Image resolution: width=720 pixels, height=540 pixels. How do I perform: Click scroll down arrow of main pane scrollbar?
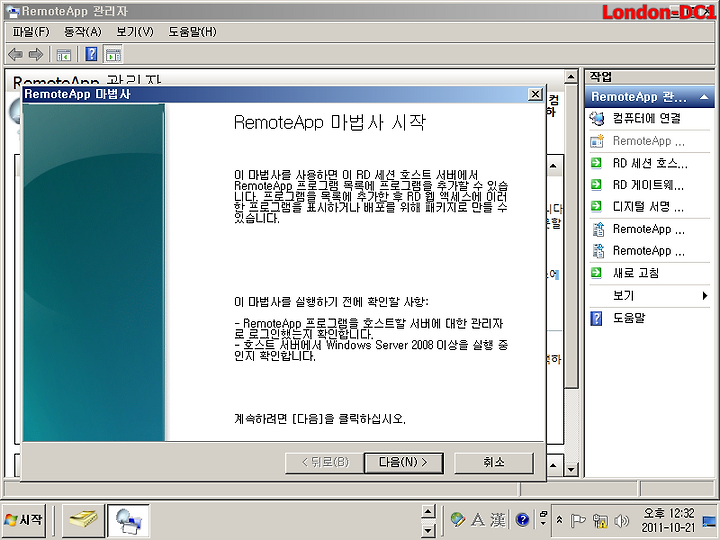tap(571, 469)
